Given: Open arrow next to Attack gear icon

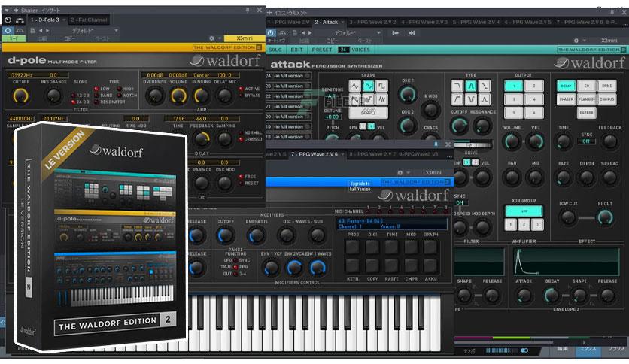Looking at the screenshot, I should (x=584, y=41).
